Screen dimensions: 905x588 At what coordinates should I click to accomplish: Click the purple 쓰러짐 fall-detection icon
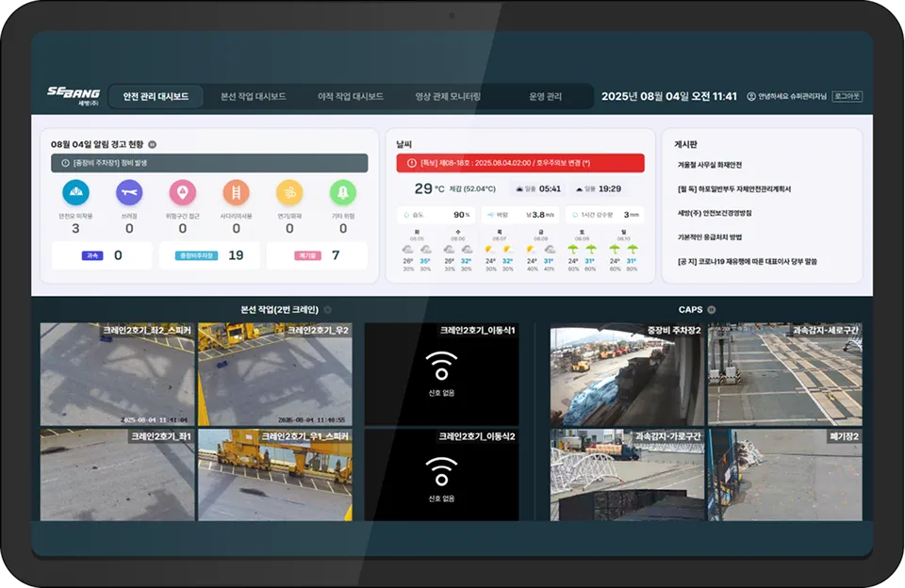coord(129,193)
